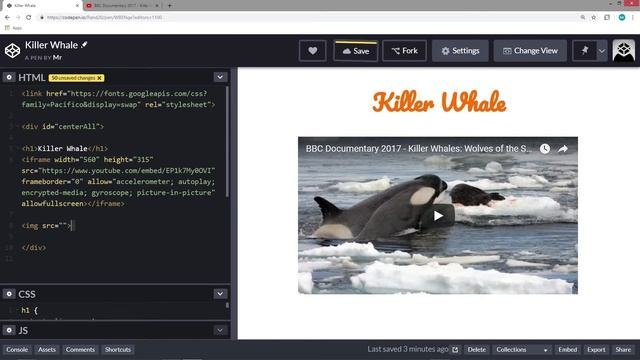Click the share arrow on video
This screenshot has width=640, height=360.
(x=563, y=149)
